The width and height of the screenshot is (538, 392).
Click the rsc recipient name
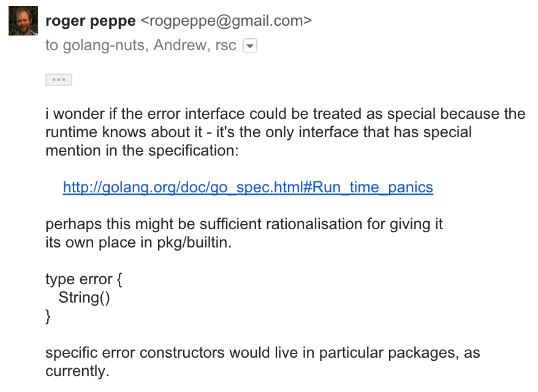click(x=225, y=45)
